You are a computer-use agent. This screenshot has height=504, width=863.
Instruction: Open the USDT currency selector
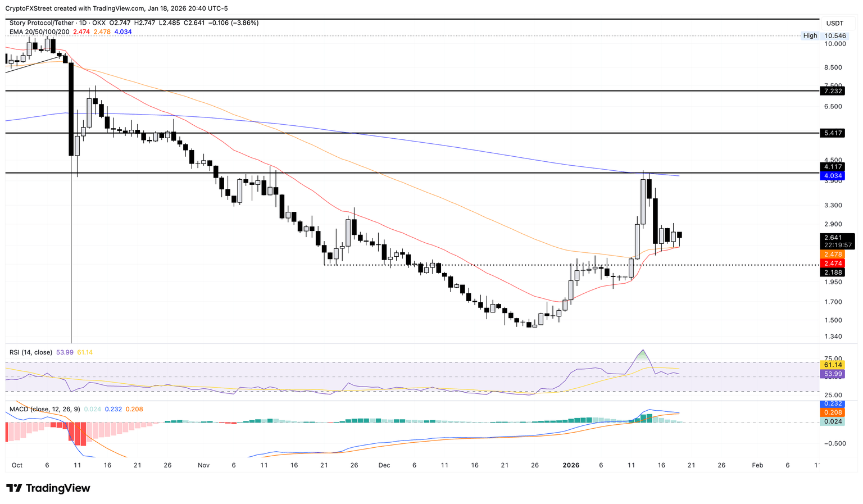click(834, 24)
